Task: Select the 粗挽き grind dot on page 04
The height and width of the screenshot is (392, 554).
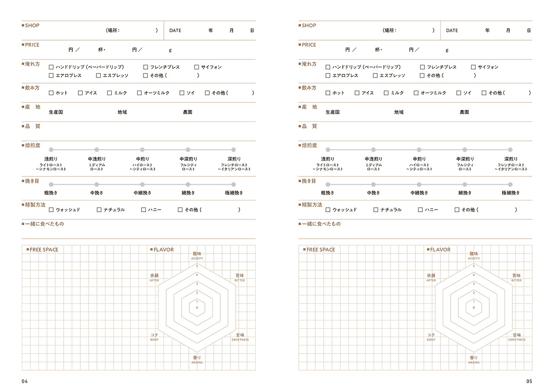Action: click(51, 184)
